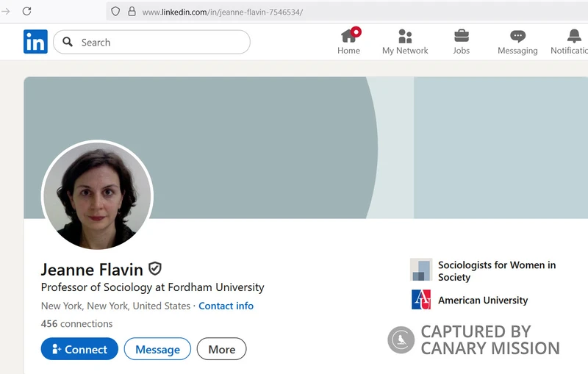Click the browser reload icon
Viewport: 588px width, 374px height.
point(26,11)
